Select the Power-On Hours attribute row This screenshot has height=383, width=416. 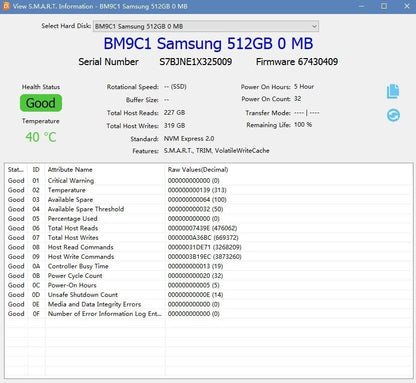(x=209, y=285)
